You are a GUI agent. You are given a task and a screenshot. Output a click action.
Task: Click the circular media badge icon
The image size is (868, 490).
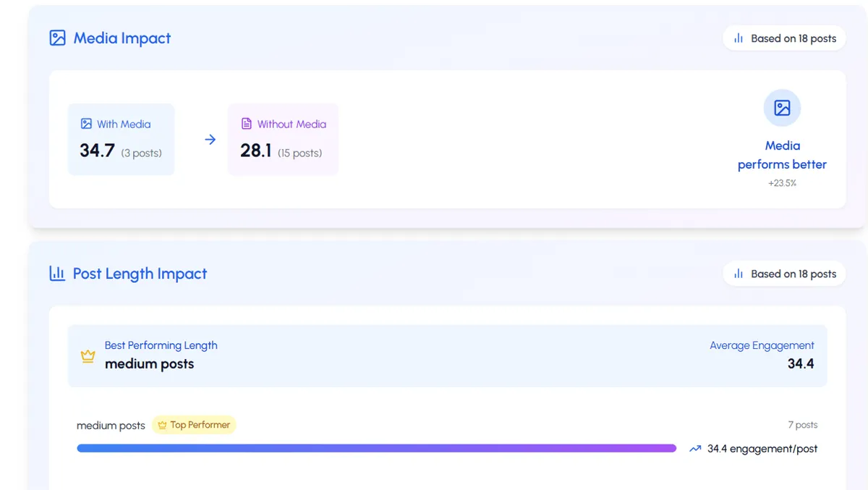782,107
